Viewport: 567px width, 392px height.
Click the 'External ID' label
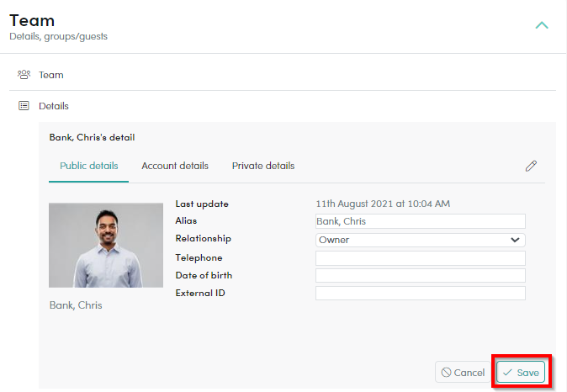200,293
